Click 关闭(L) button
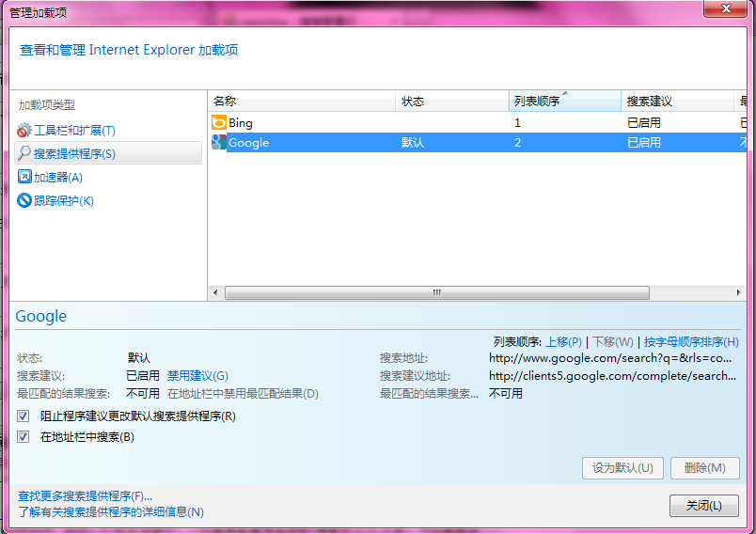 [x=704, y=506]
